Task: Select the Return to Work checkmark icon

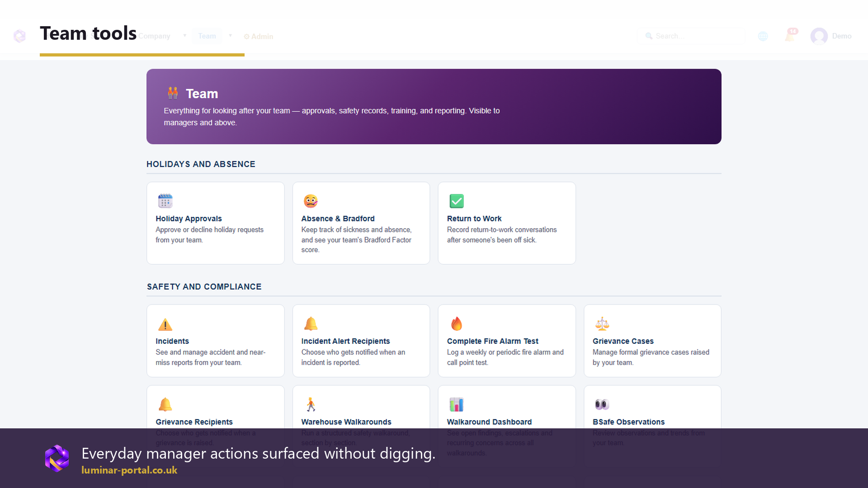Action: (x=457, y=201)
